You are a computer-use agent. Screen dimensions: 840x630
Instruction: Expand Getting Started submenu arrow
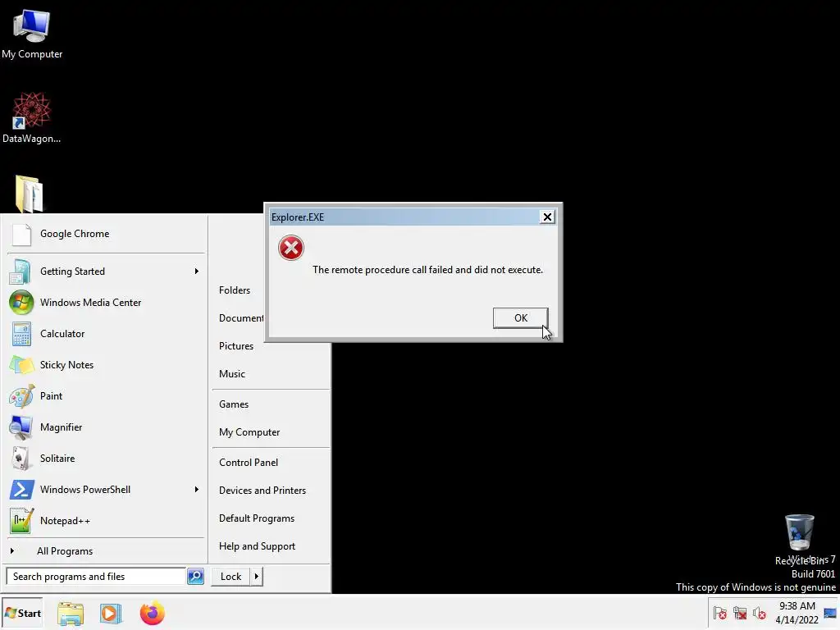197,271
